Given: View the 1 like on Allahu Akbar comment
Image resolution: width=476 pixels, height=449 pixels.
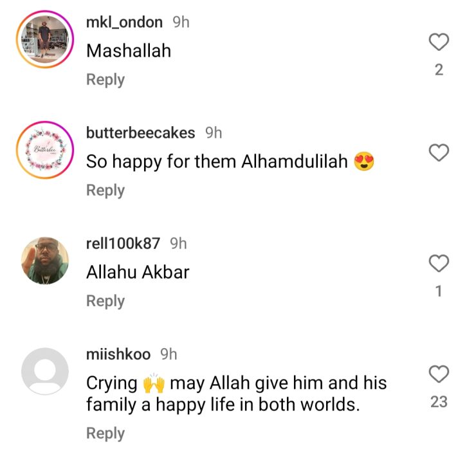Looking at the screenshot, I should pos(439,291).
